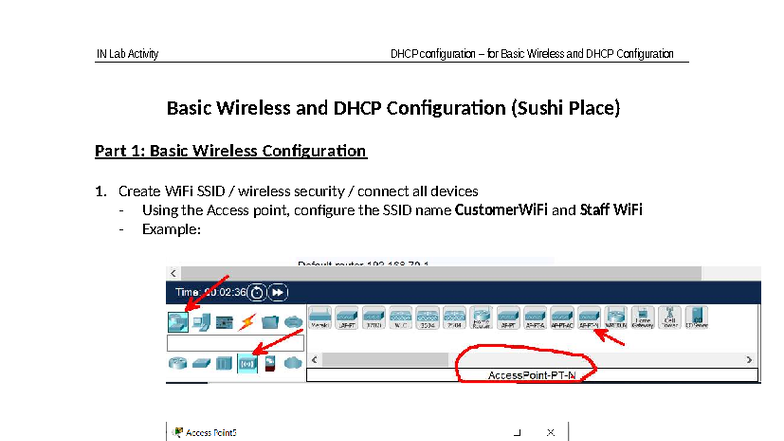Viewport: 784px width, 441px height.
Task: Click the Power Cycle Devices reset button
Action: pos(257,292)
